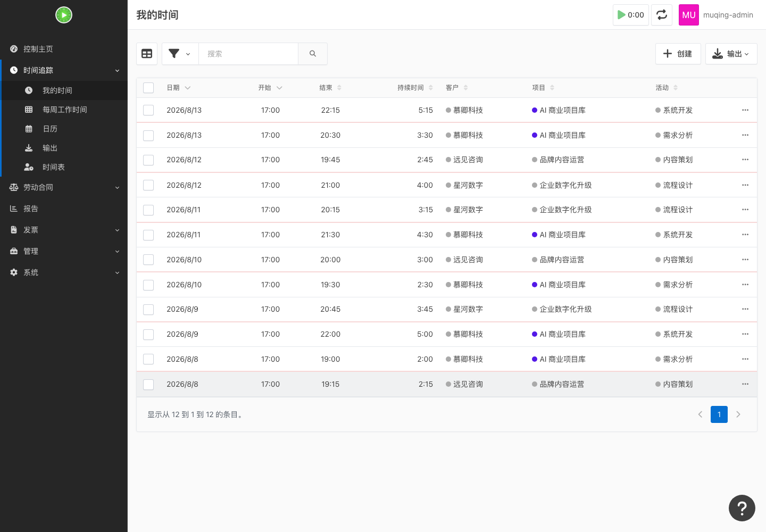The image size is (766, 532).
Task: Click duration 5:00 cell
Action: 425,334
